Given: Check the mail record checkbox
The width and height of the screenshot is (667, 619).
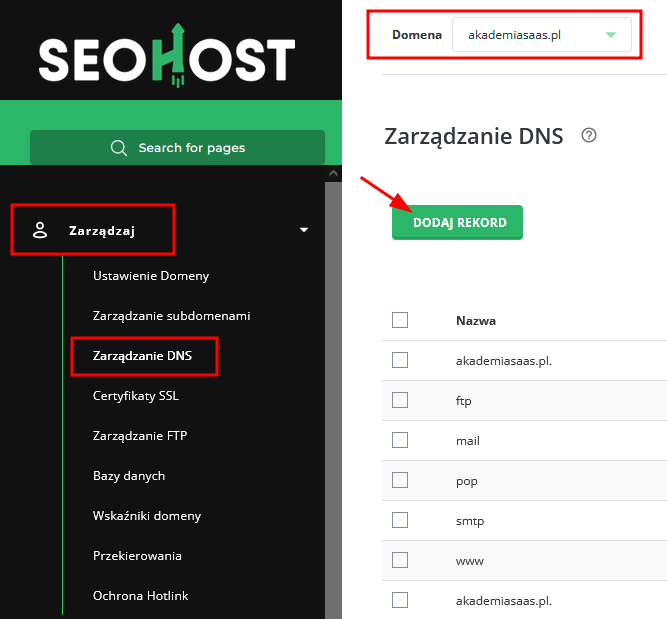Looking at the screenshot, I should coord(400,440).
